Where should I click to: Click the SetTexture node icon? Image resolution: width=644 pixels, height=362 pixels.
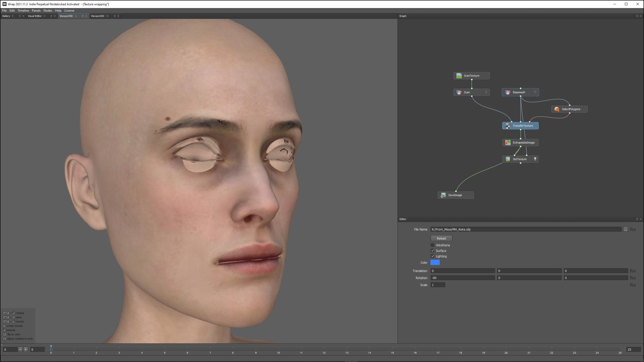coord(508,159)
